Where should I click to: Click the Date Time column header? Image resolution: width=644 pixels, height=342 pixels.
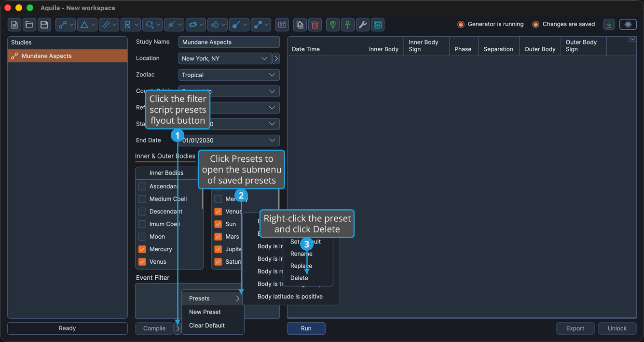pyautogui.click(x=326, y=46)
